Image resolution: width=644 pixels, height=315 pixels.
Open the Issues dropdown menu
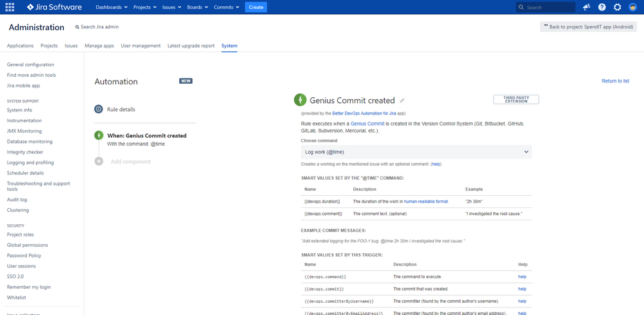(171, 7)
